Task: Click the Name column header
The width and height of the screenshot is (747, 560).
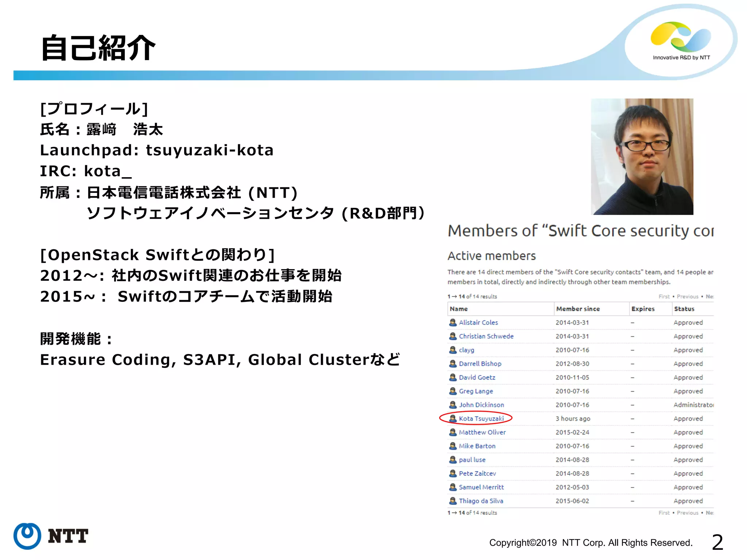Action: (x=459, y=309)
